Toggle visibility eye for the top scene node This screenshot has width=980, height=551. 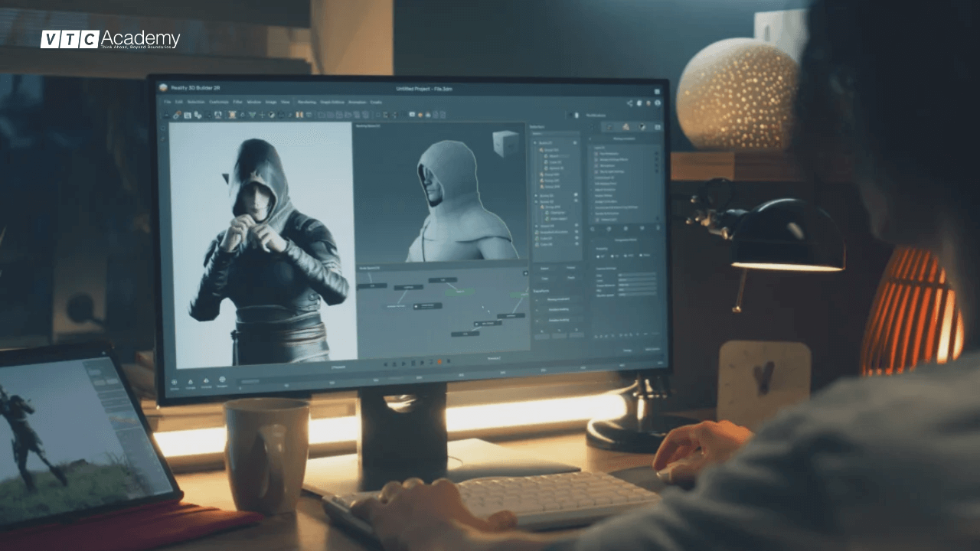click(x=575, y=142)
